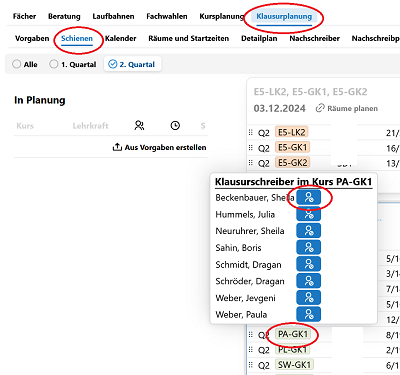Viewport: 400px width, 375px height.
Task: Switch to the Detailplan sub-tab
Action: (x=259, y=38)
